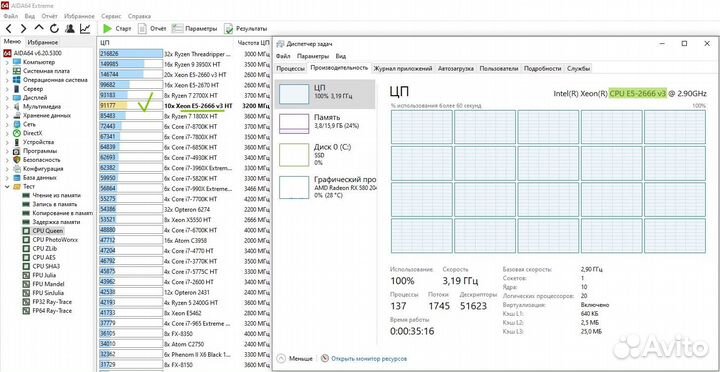Viewport: 720px width, 372px height.
Task: Sort by the Частота ЦП column header
Action: pyautogui.click(x=253, y=43)
